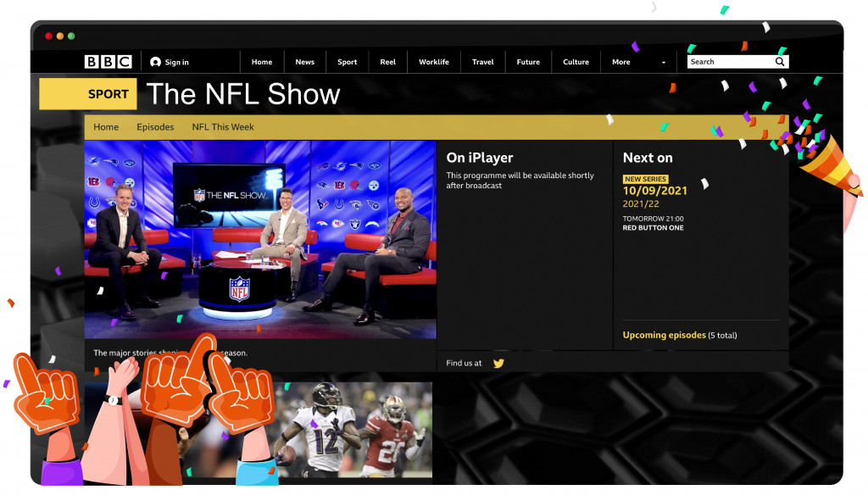Viewport: 868px width, 496px height.
Task: Open the Home item in BBC top navigation
Action: pos(262,62)
